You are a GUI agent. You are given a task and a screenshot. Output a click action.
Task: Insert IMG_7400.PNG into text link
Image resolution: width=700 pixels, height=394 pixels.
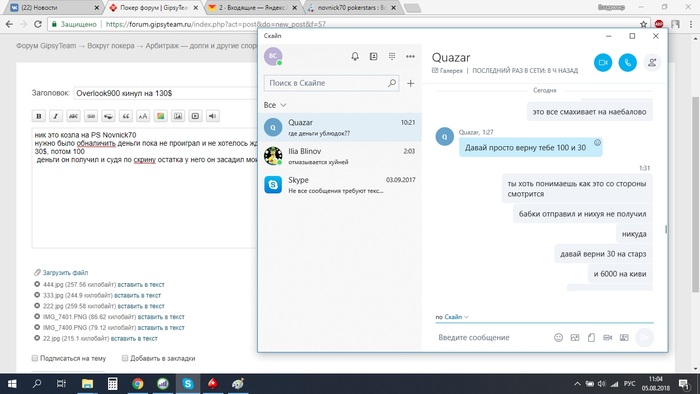click(x=161, y=328)
